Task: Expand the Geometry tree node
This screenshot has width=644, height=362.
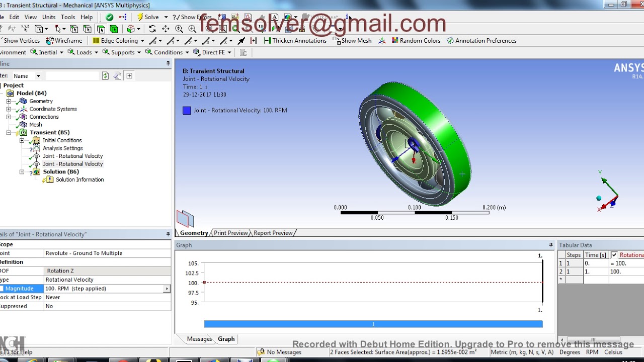Action: click(9, 101)
